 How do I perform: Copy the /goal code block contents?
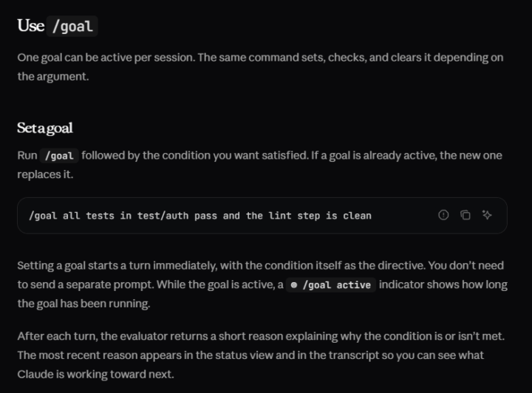tap(465, 215)
